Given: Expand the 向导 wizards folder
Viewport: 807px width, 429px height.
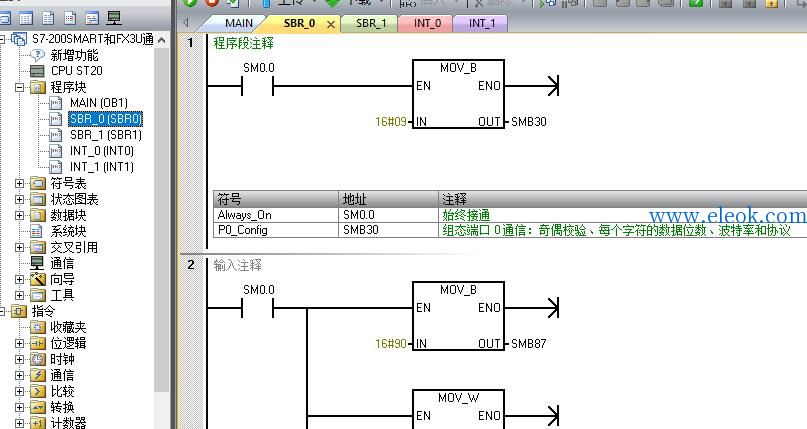Looking at the screenshot, I should pyautogui.click(x=20, y=279).
